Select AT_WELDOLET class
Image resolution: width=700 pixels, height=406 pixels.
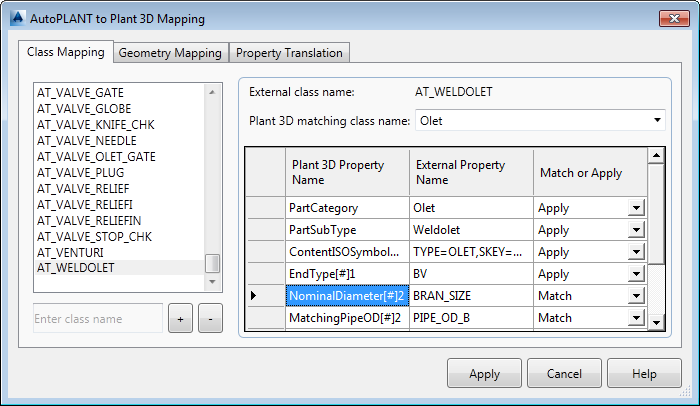point(119,268)
